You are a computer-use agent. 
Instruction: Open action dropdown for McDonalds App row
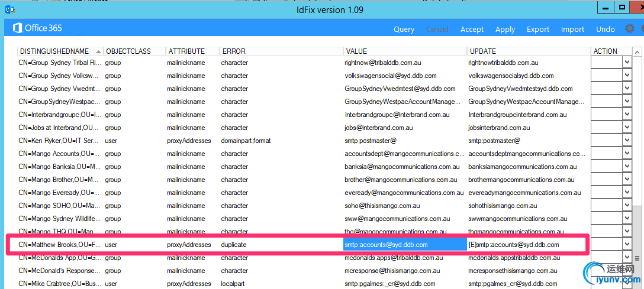(x=627, y=258)
